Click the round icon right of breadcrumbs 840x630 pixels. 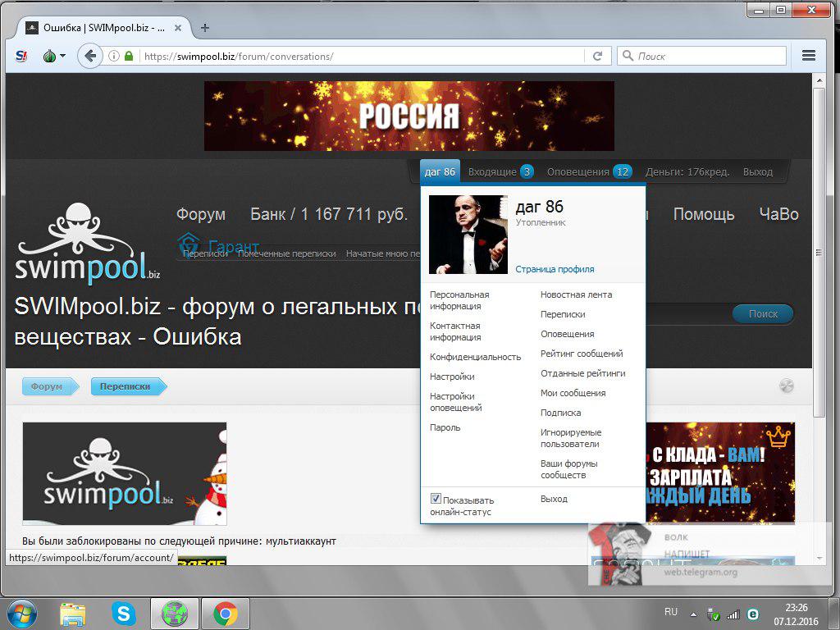(786, 386)
